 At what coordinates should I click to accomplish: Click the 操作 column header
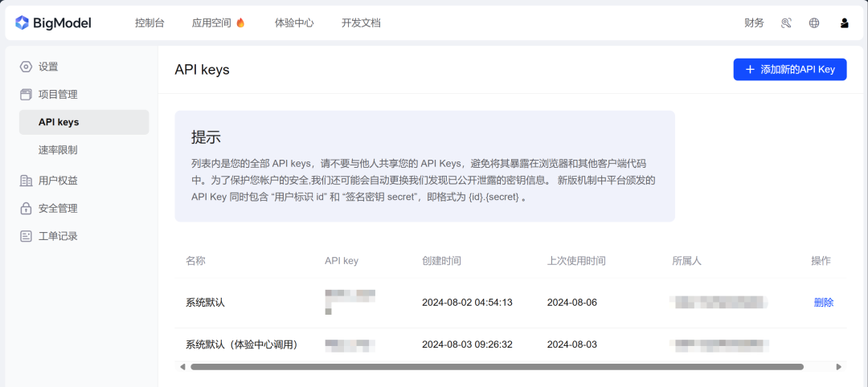(821, 261)
